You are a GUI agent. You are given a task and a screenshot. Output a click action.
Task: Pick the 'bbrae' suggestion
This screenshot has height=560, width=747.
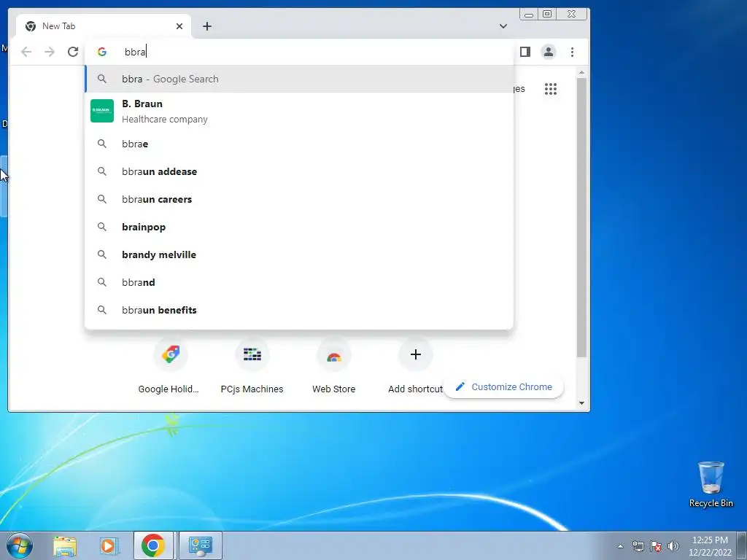pos(299,144)
